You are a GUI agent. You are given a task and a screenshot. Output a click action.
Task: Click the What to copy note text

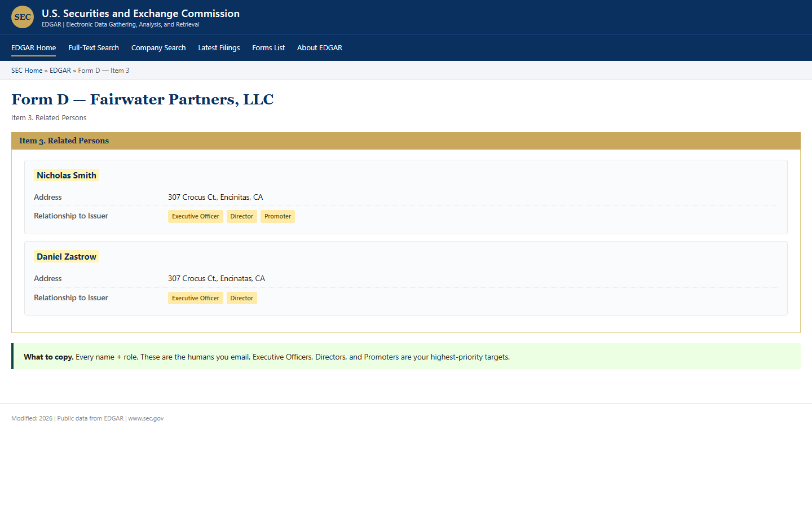[x=267, y=357]
